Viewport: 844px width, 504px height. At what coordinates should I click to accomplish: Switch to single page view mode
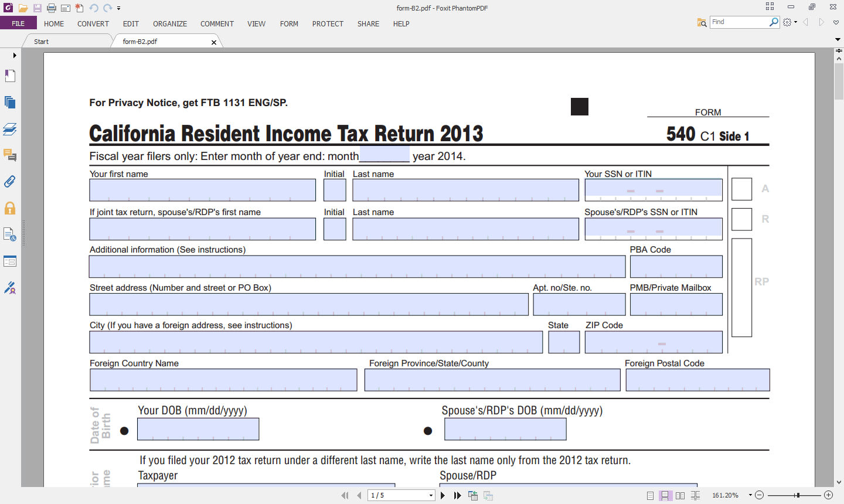coord(651,496)
